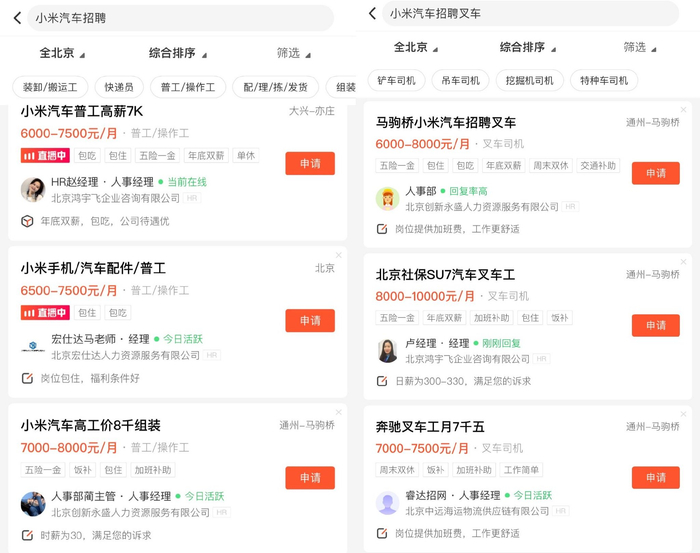Screen dimensions: 700x553
Task: Switch to 配/理/拣/发货 category
Action: pyautogui.click(x=276, y=87)
